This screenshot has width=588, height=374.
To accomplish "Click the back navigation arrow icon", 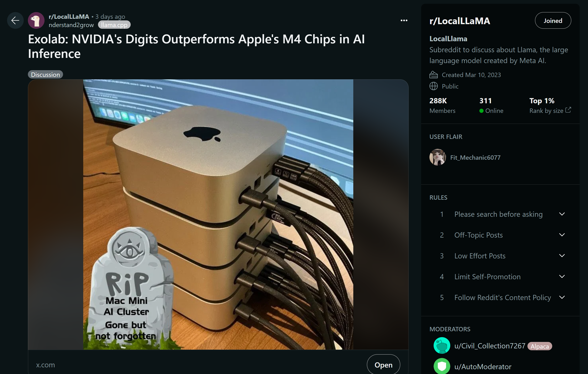I will point(15,21).
